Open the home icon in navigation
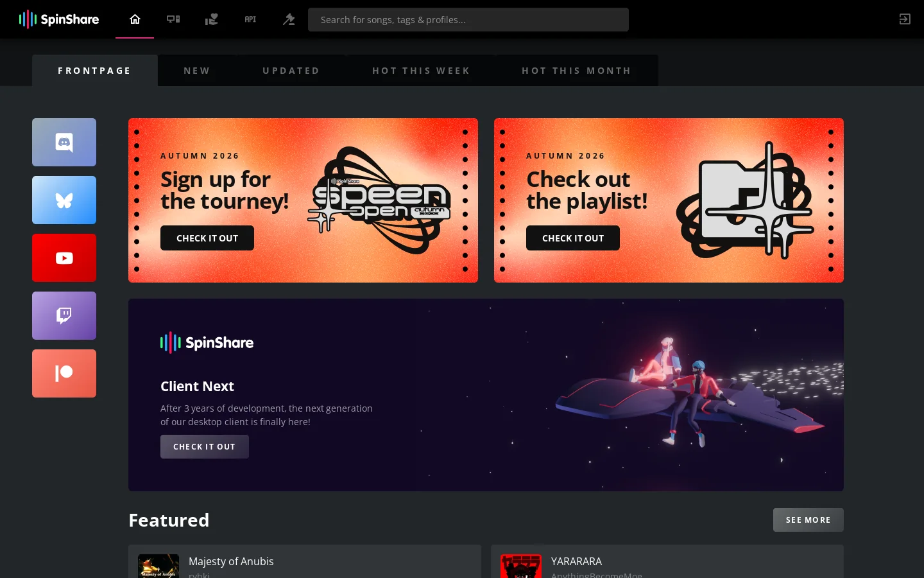 point(135,19)
